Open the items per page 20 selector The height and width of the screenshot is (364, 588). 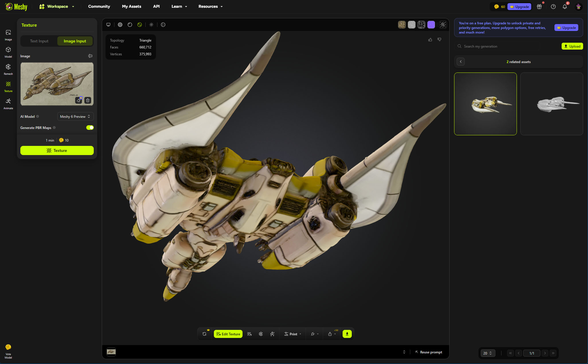pyautogui.click(x=487, y=353)
